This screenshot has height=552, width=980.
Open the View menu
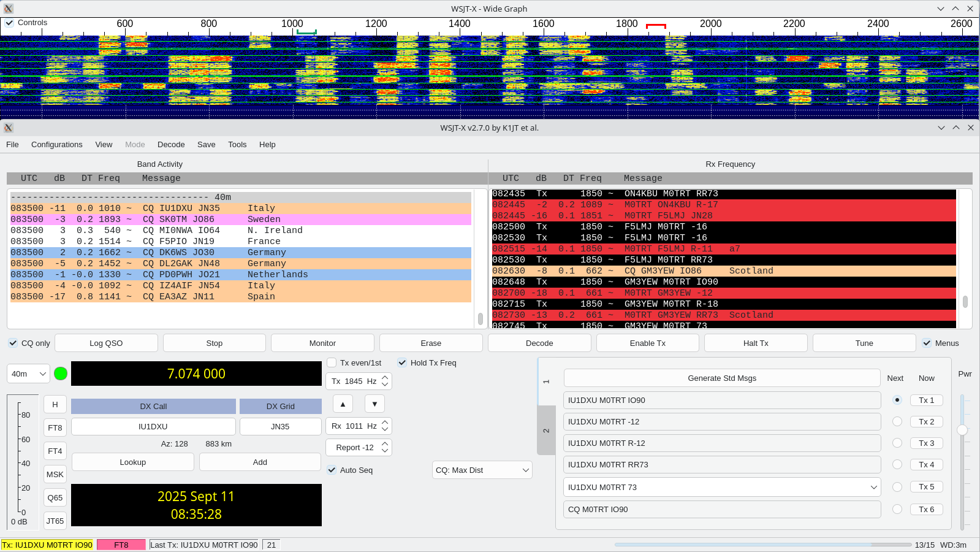tap(104, 145)
